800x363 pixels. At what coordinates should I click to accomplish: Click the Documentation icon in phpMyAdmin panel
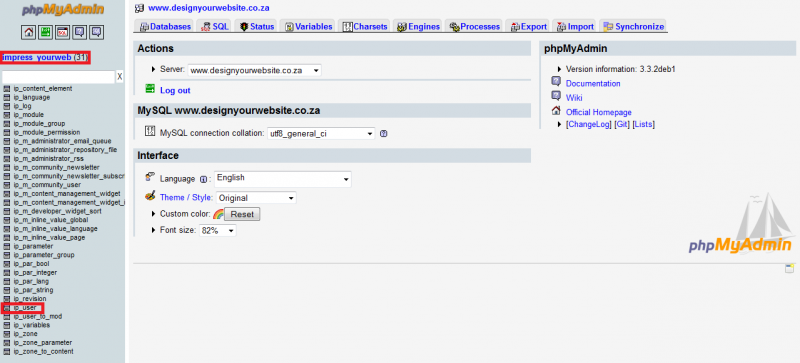click(x=556, y=82)
